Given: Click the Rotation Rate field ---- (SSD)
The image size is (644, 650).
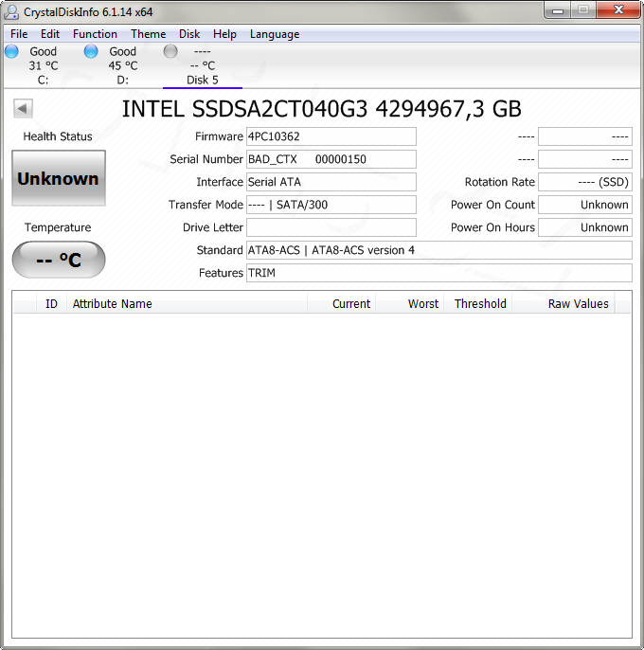Looking at the screenshot, I should tap(585, 182).
